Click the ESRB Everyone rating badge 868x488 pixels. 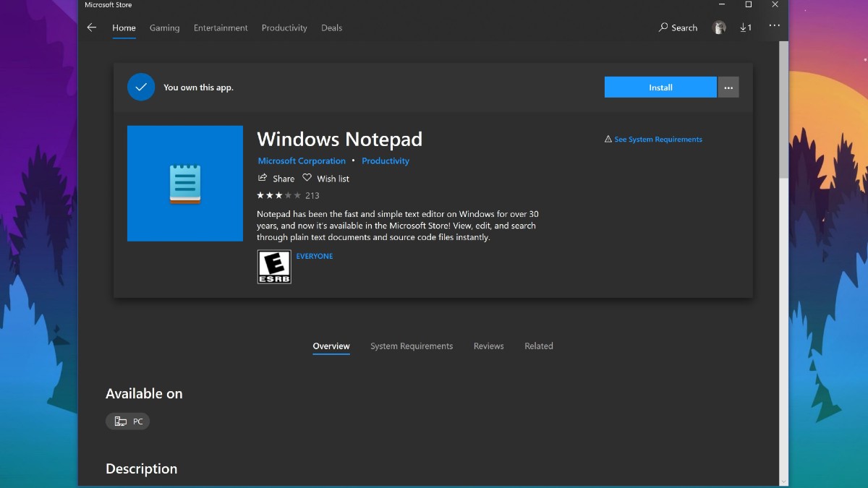[x=274, y=267]
